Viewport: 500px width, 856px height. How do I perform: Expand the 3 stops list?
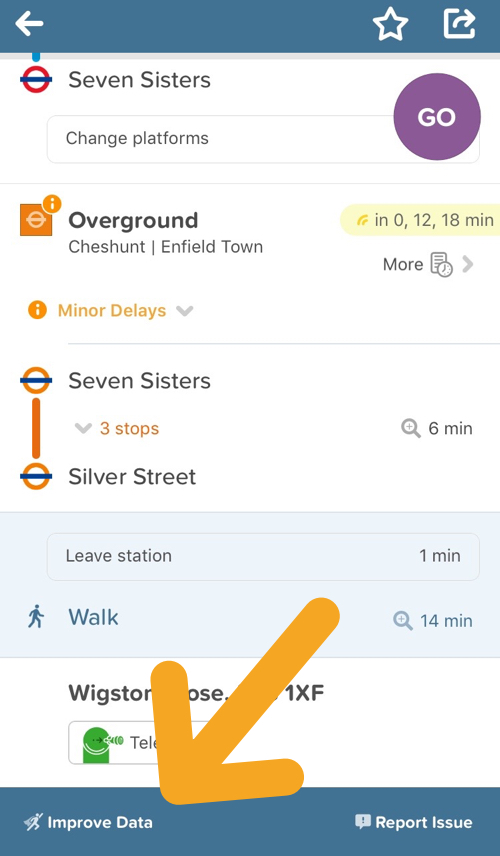116,429
